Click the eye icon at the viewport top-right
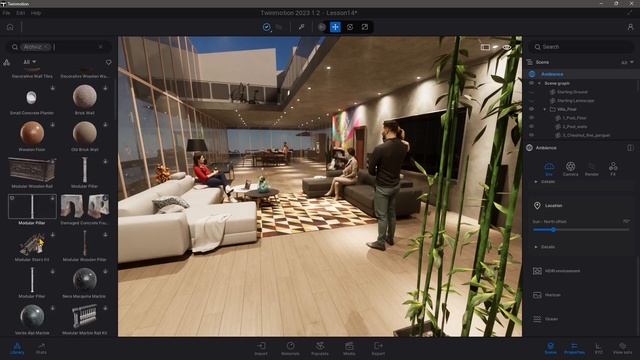This screenshot has width=640, height=360. coord(507,47)
